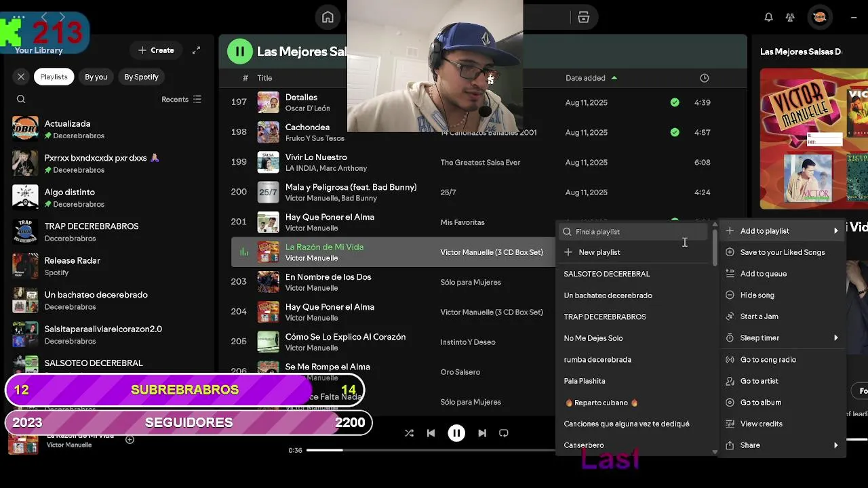Expand the Share submenu
This screenshot has height=488, width=868.
[x=783, y=445]
